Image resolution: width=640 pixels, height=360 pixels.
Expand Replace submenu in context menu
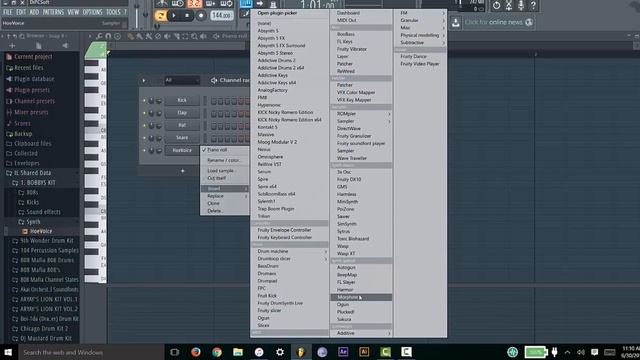[x=224, y=196]
